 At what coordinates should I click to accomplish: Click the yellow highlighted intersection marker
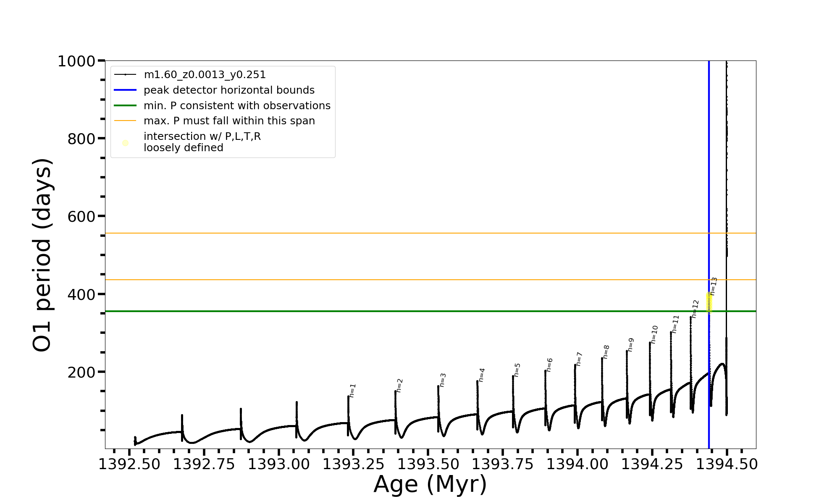pyautogui.click(x=709, y=303)
